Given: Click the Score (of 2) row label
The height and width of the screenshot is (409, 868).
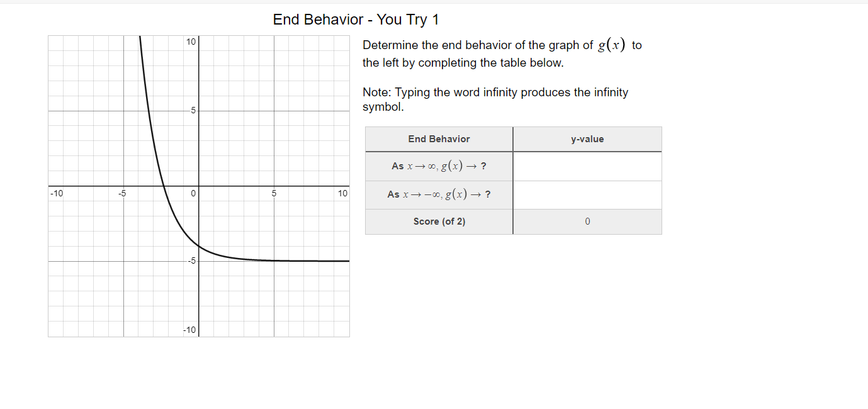Looking at the screenshot, I should tap(438, 221).
